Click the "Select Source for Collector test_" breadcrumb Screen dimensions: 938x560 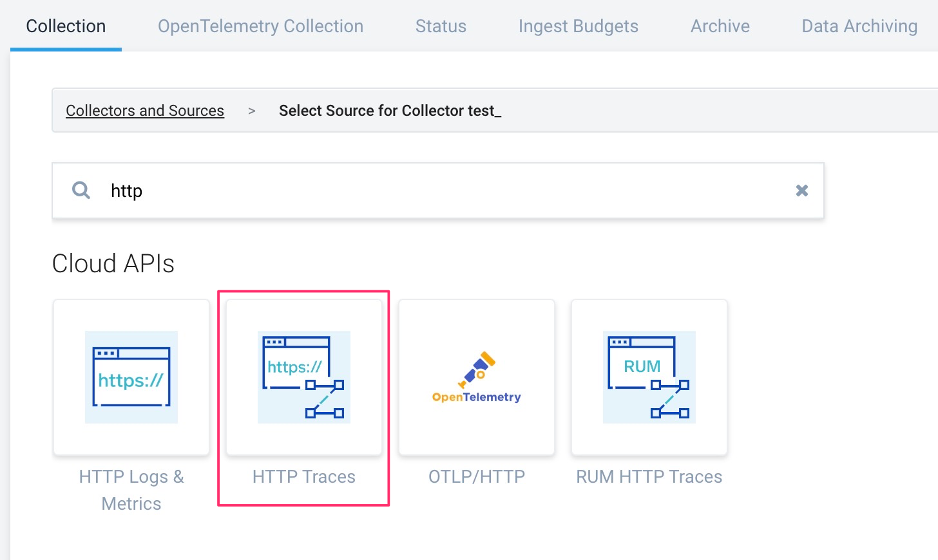tap(390, 111)
